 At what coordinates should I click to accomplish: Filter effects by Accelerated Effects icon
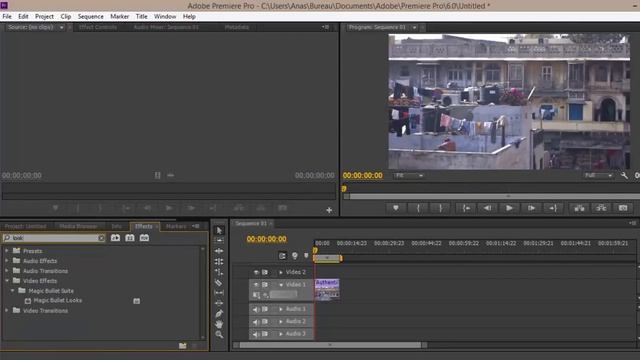click(x=115, y=238)
